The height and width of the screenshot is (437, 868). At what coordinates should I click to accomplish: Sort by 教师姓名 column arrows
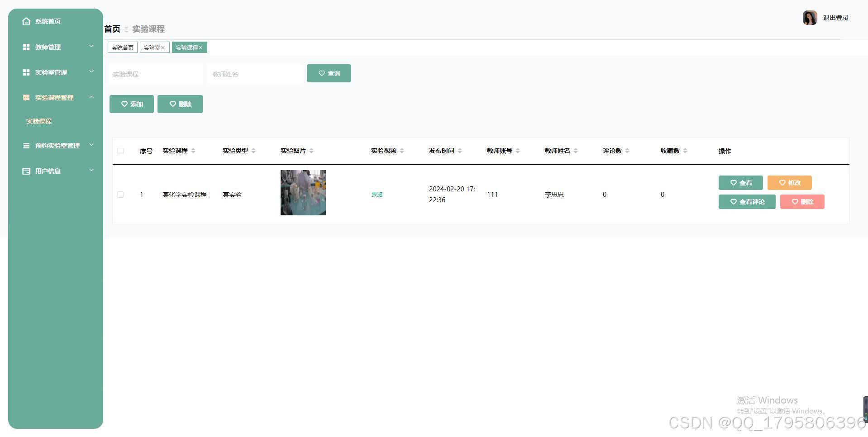coord(576,151)
